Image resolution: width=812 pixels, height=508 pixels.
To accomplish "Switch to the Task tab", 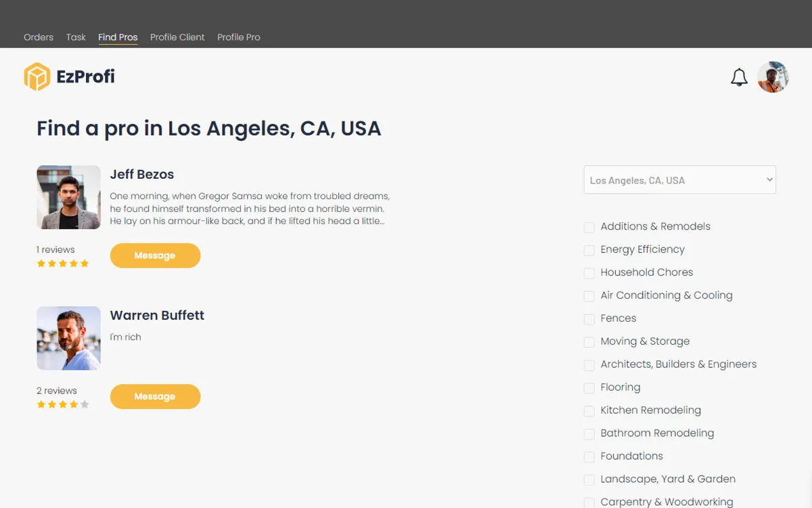I will 76,37.
